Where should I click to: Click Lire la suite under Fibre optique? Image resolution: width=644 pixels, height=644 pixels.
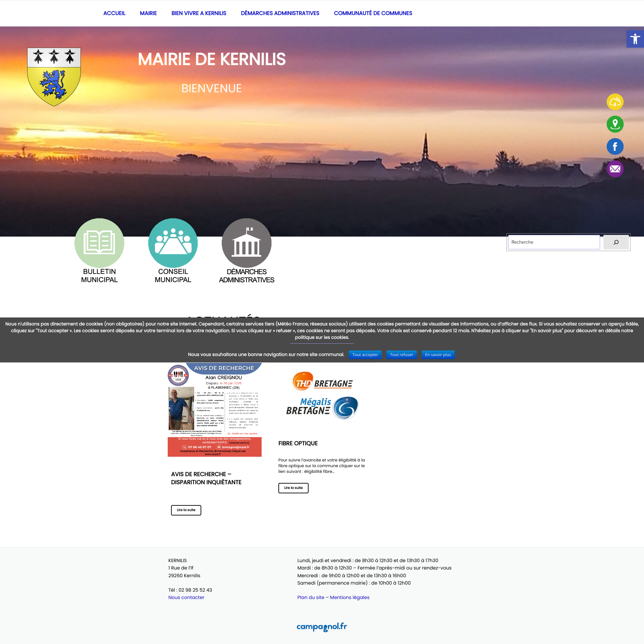pyautogui.click(x=293, y=488)
